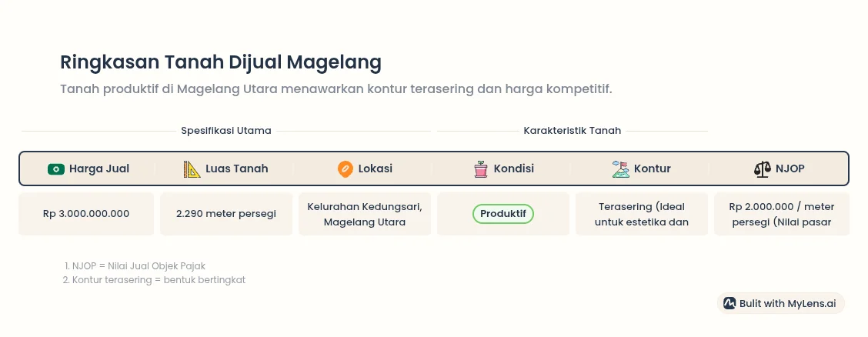
Task: Click the Kelurahan Kedungsari location cell
Action: (365, 214)
